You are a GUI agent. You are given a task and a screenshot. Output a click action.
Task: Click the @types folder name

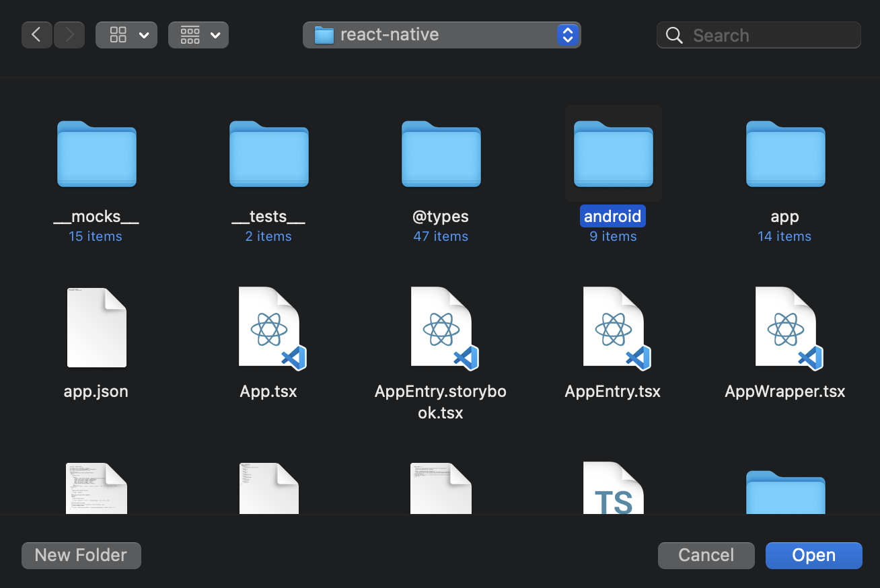click(441, 217)
